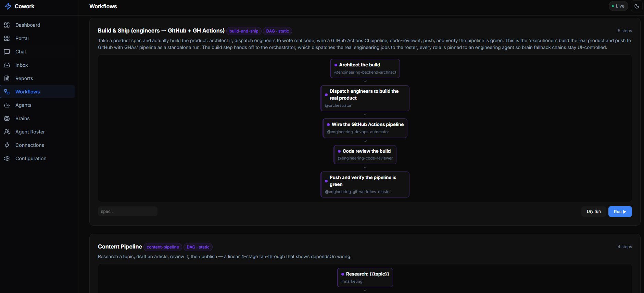This screenshot has width=644, height=293.
Task: Click the @engineering-git-workflow-master label
Action: coord(358,192)
